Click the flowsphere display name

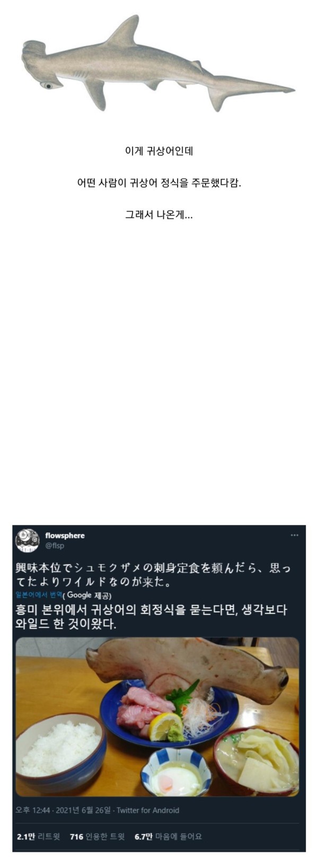tap(65, 536)
